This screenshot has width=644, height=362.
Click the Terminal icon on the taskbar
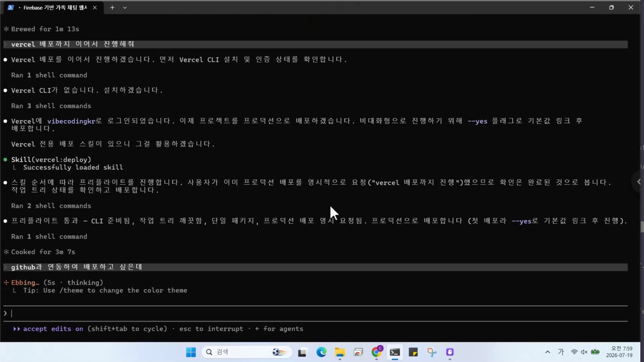395,352
